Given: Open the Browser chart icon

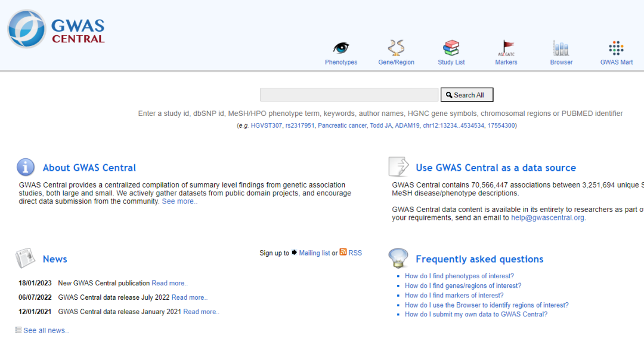Looking at the screenshot, I should (x=561, y=48).
